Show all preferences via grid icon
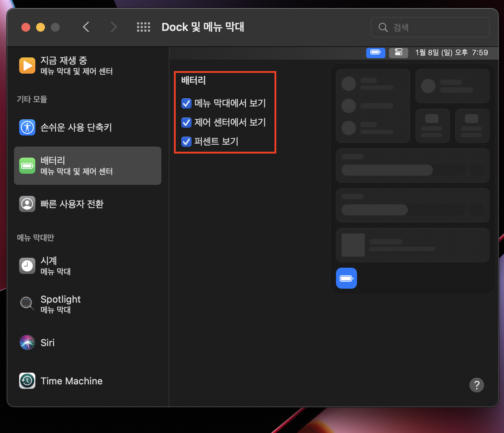The image size is (504, 433). coord(143,27)
